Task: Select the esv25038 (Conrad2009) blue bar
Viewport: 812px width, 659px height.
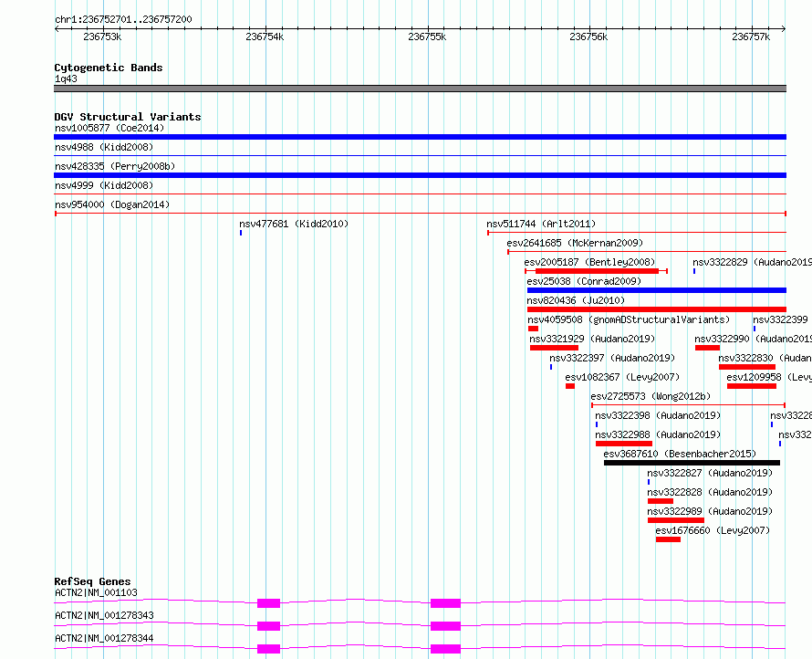Action: point(657,290)
